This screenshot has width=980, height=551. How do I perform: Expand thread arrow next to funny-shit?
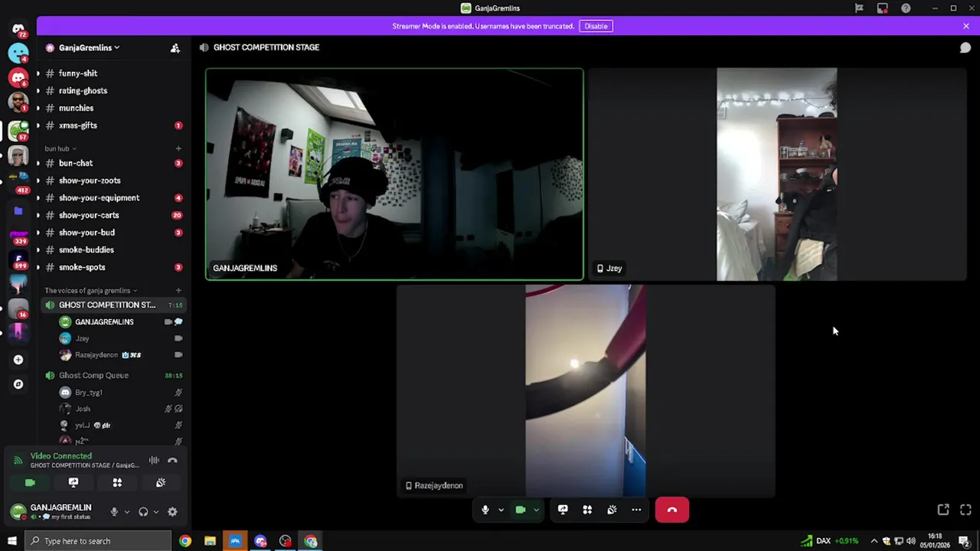pyautogui.click(x=38, y=73)
